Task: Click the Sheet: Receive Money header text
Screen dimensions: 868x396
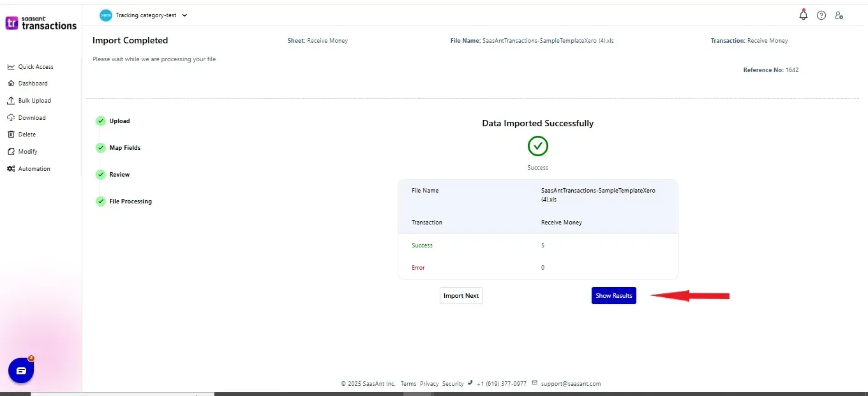Action: (318, 41)
